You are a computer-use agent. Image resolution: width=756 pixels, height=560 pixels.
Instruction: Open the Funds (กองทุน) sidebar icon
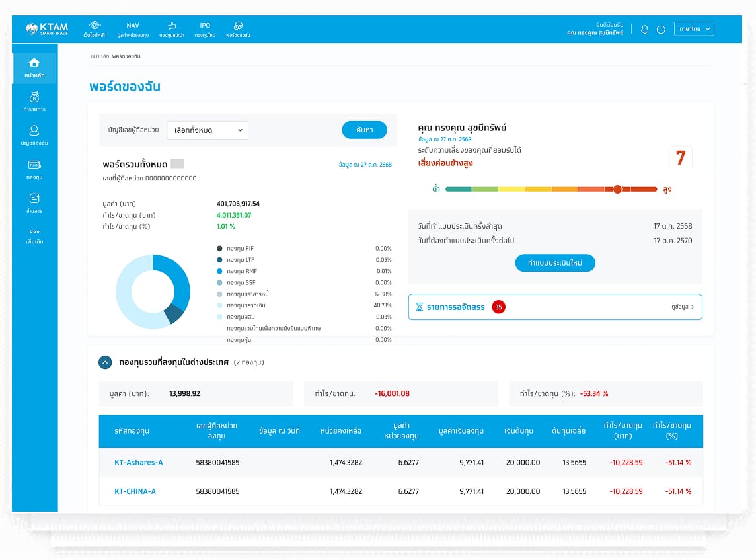[34, 165]
